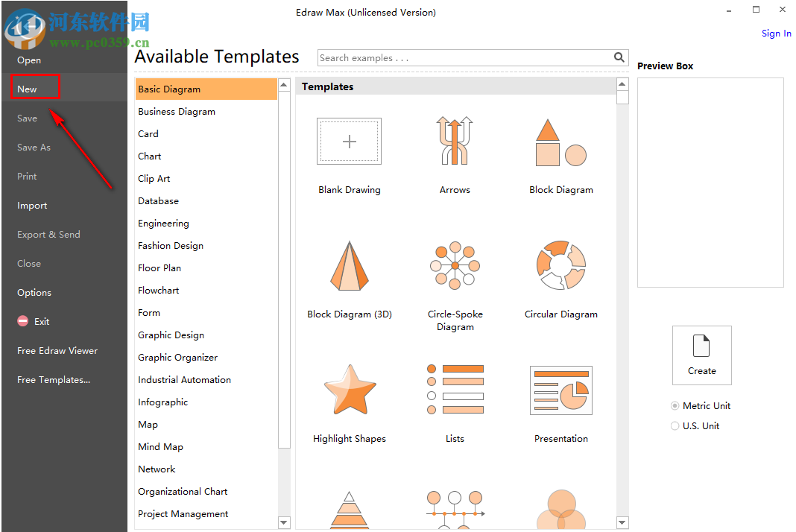Open the Print menu item

click(27, 176)
